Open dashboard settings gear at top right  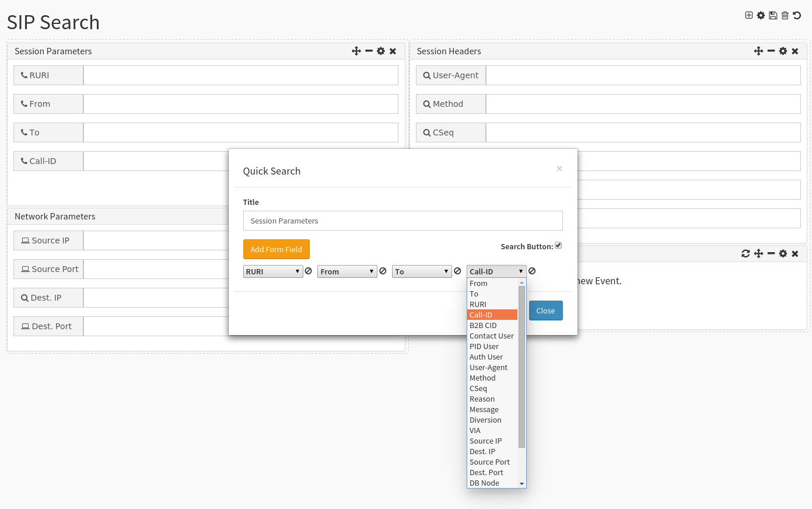click(x=761, y=15)
